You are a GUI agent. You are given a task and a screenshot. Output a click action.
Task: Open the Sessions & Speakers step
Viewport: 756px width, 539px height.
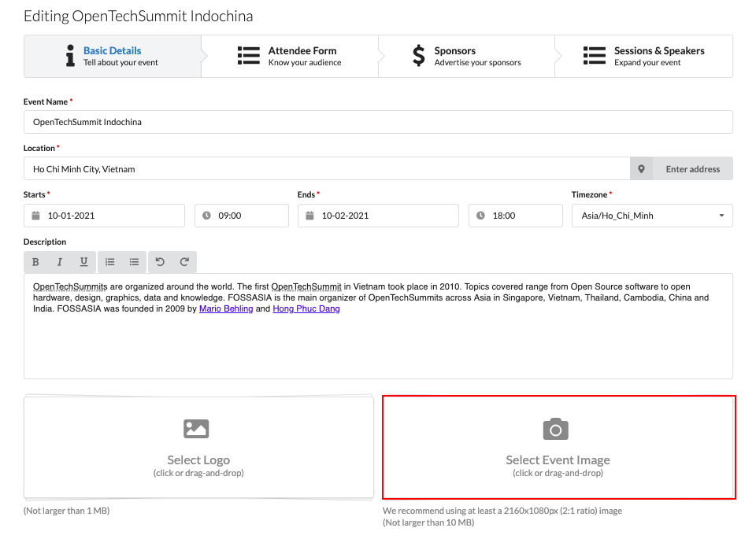click(x=643, y=57)
